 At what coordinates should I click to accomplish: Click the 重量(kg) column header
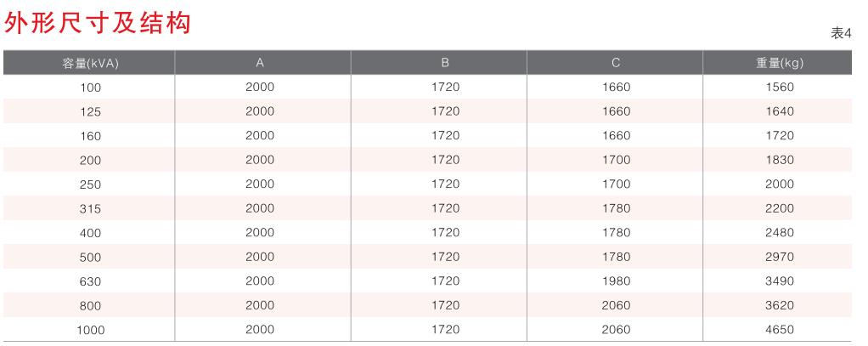click(x=779, y=63)
